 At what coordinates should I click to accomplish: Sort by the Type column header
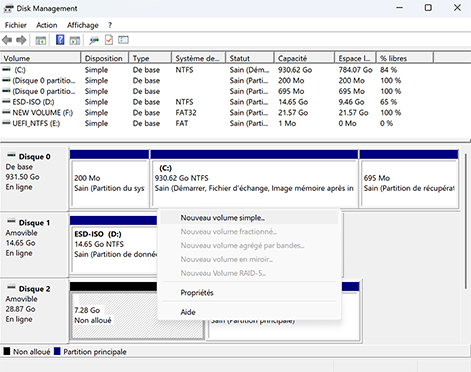(150, 58)
